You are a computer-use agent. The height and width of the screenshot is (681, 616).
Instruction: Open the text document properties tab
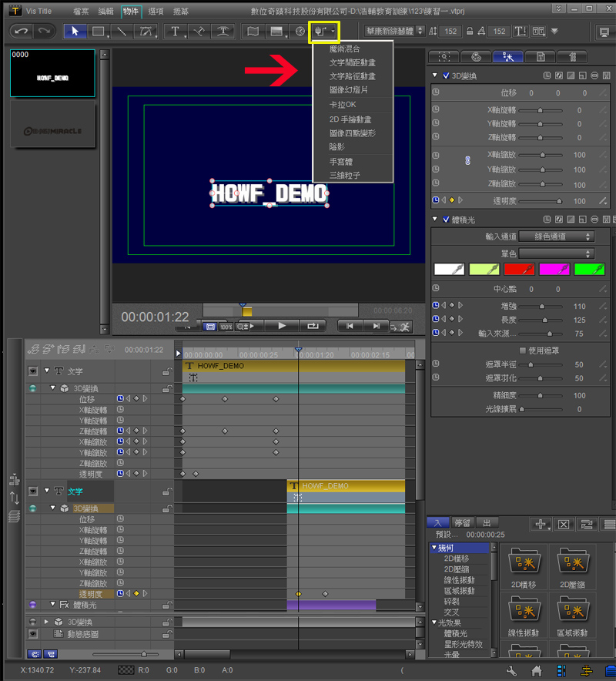(x=541, y=56)
